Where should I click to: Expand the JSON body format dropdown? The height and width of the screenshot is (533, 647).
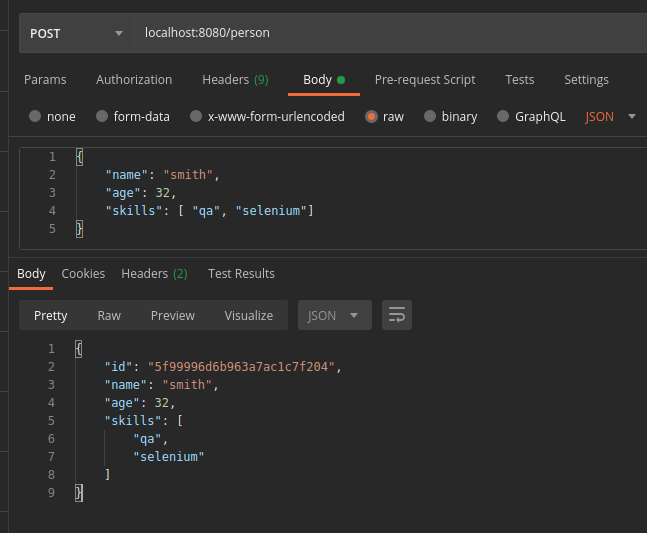click(x=610, y=116)
